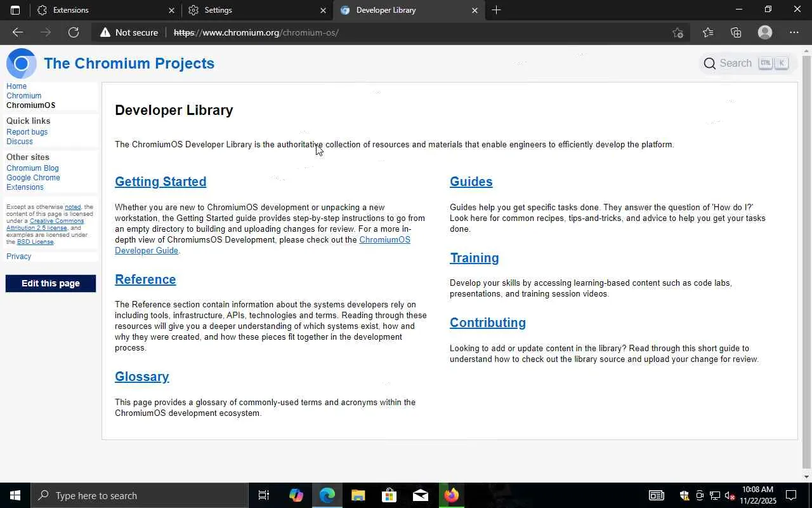812x508 pixels.
Task: Open Microsoft Store from the taskbar
Action: (389, 495)
